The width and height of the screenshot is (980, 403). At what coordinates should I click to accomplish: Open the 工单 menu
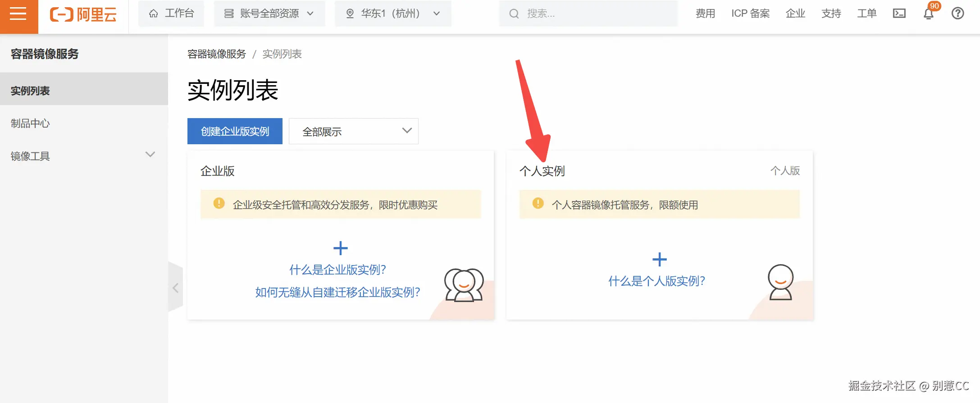coord(867,14)
